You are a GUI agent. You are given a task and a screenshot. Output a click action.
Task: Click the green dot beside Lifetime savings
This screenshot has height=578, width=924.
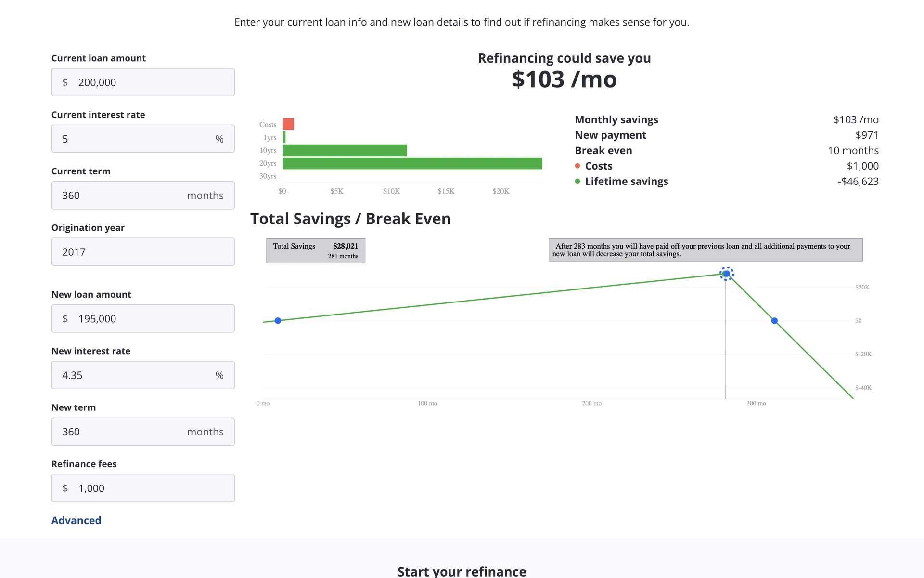tap(577, 181)
